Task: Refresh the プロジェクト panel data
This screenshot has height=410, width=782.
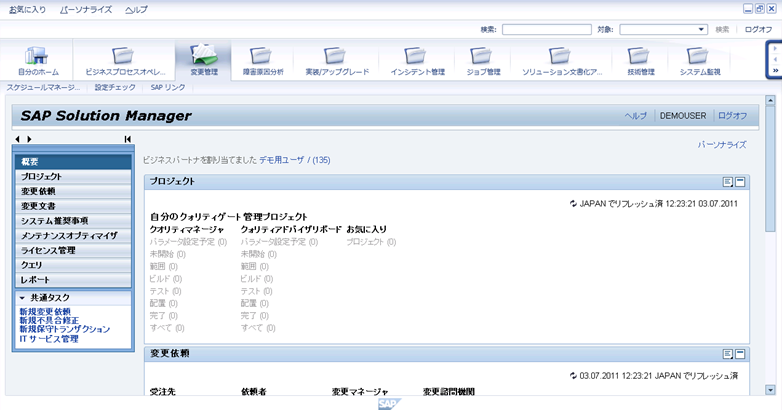Action: (x=574, y=204)
